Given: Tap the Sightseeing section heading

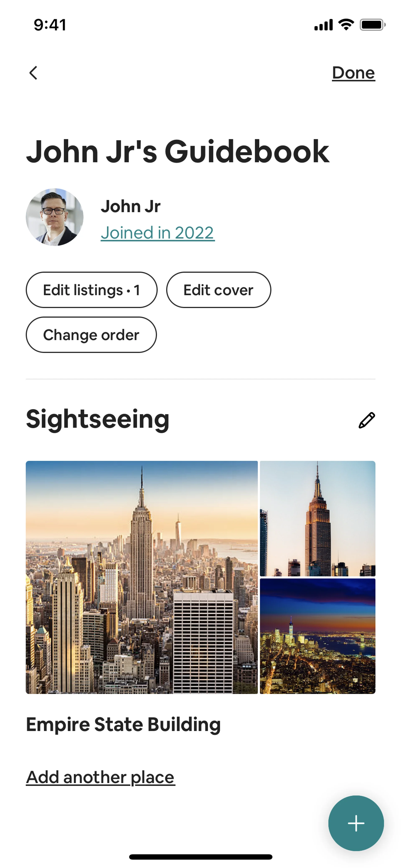Looking at the screenshot, I should pyautogui.click(x=98, y=419).
